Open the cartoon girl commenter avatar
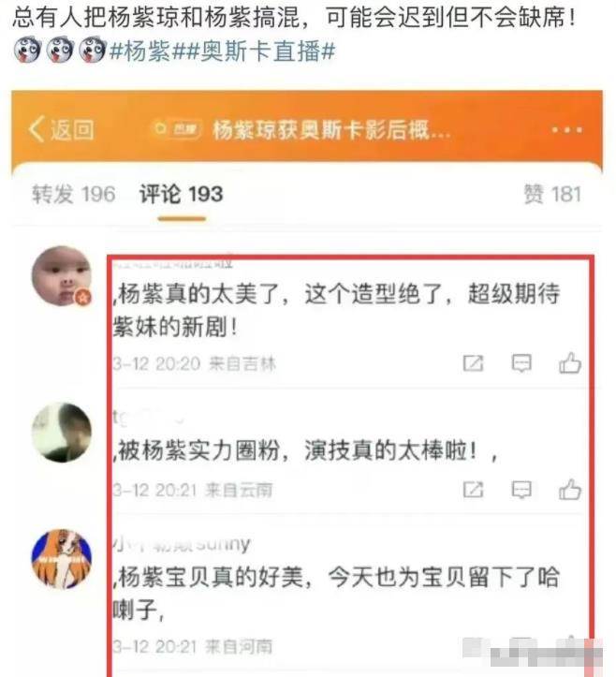616x677 pixels. [x=62, y=559]
